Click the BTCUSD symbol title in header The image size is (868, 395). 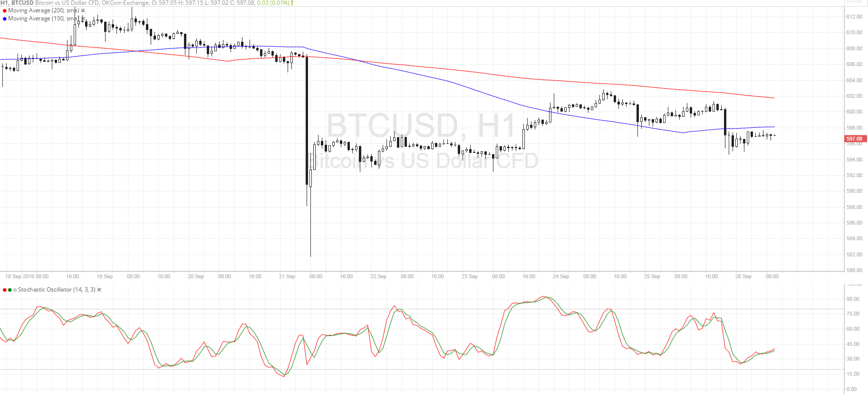pyautogui.click(x=22, y=3)
